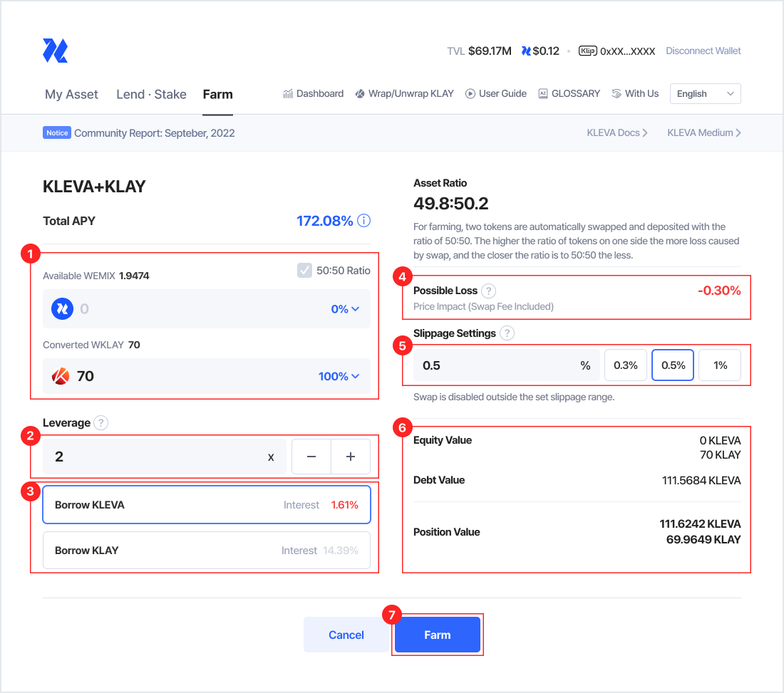Open the English language dropdown
This screenshot has width=784, height=693.
[x=705, y=94]
